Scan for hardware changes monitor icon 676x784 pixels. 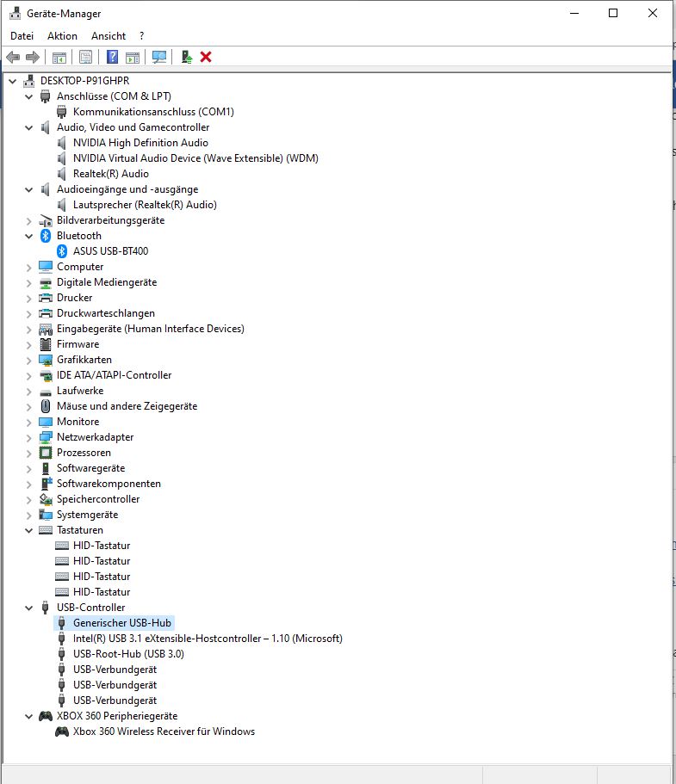coord(159,57)
